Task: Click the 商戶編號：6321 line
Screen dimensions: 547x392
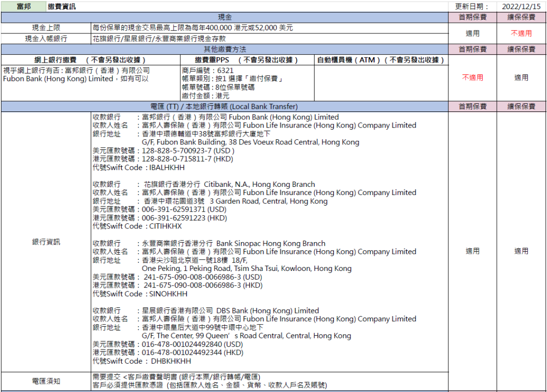Action: point(208,70)
